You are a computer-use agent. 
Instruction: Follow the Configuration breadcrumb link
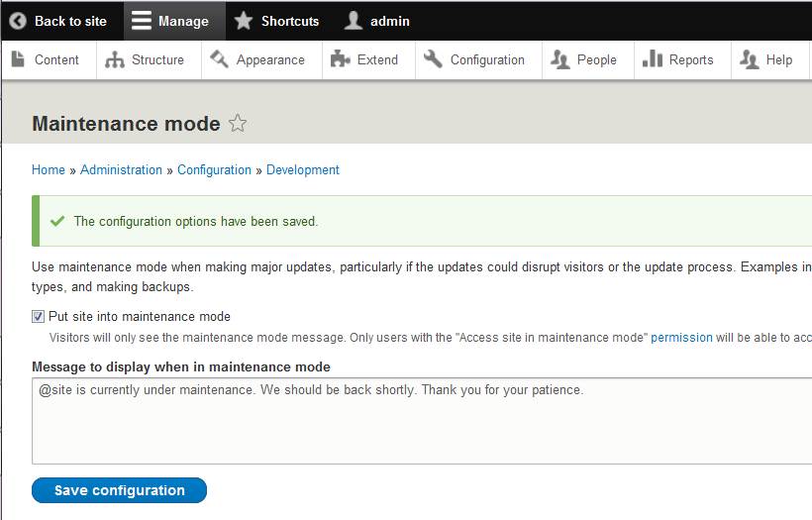(x=214, y=170)
